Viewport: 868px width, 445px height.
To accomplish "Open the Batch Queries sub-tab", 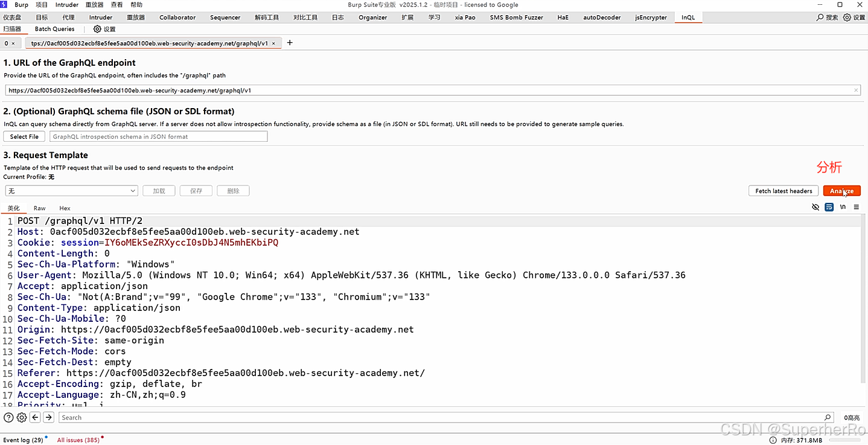I will click(54, 28).
